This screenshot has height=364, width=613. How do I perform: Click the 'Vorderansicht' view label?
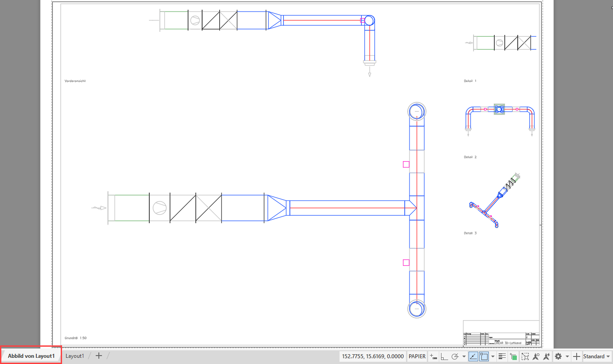[x=75, y=81]
